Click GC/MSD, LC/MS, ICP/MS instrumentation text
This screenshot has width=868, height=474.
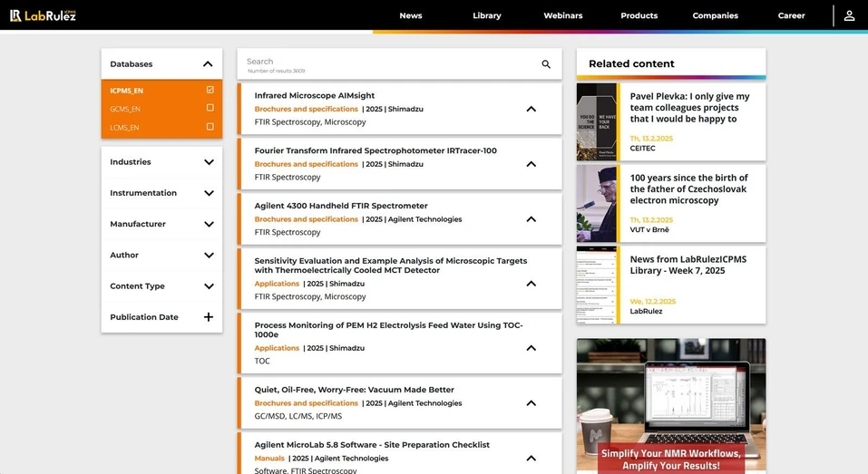coord(297,416)
